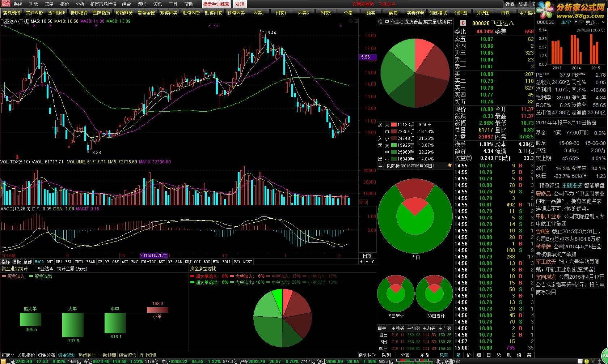Viewport: 608px width, 364px height.
Task: Select the 模板 tab
Action: tap(17, 262)
